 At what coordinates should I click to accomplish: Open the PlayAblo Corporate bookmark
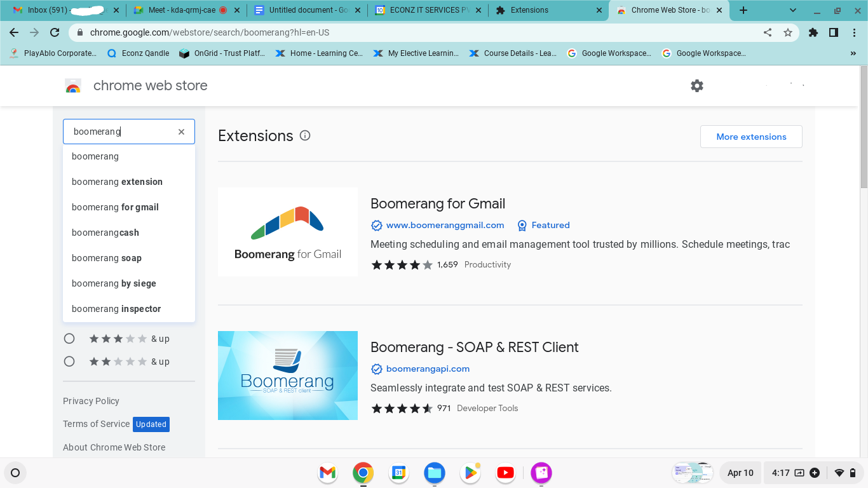[53, 53]
